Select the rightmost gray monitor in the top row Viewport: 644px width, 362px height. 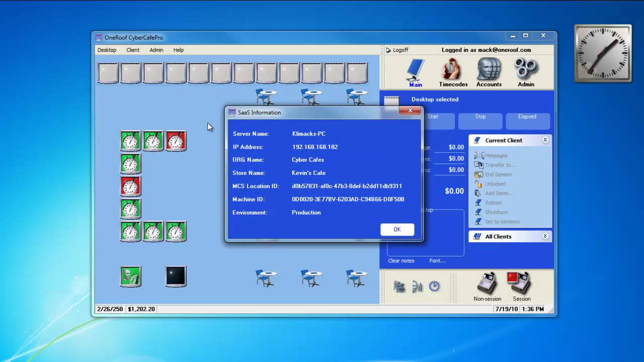coord(357,73)
